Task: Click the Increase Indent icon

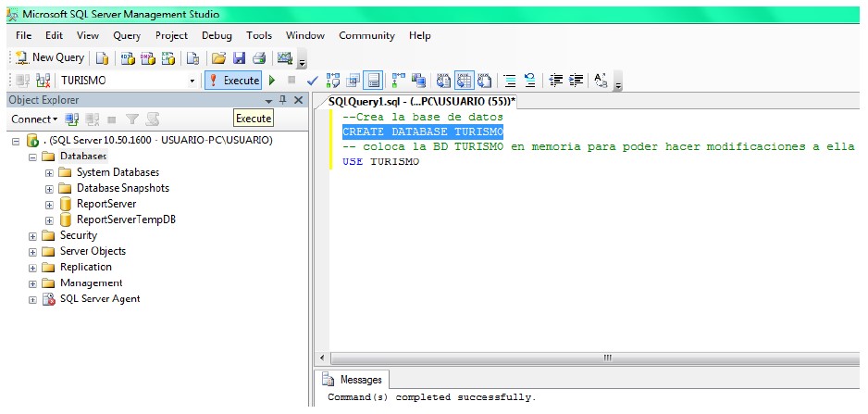Action: (577, 81)
